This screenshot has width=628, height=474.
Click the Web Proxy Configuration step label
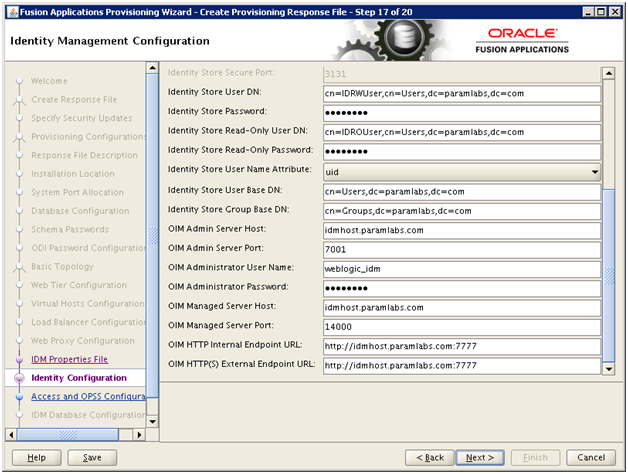(83, 341)
